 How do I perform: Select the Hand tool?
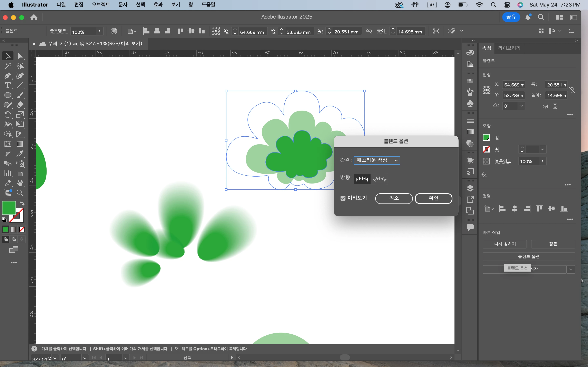(20, 183)
